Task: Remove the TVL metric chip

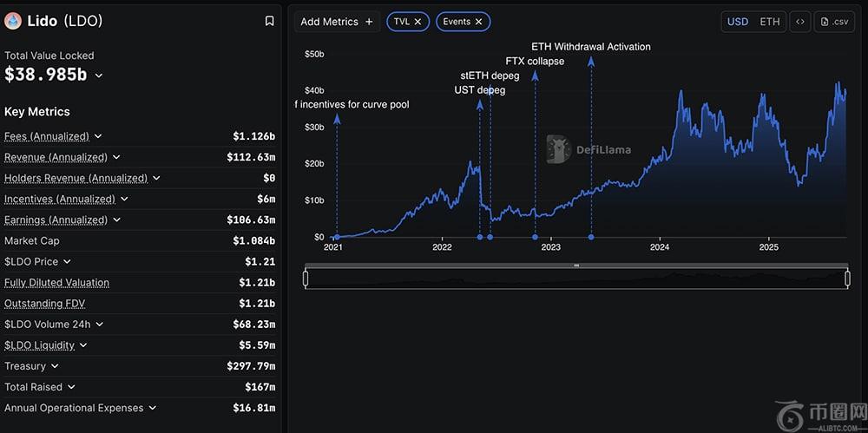Action: click(418, 22)
